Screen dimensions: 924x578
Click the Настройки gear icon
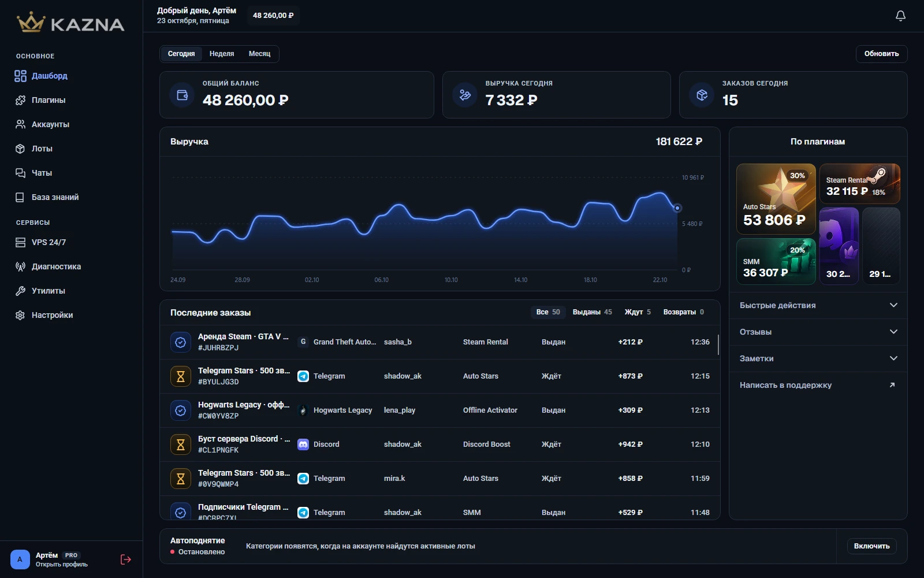pos(20,315)
